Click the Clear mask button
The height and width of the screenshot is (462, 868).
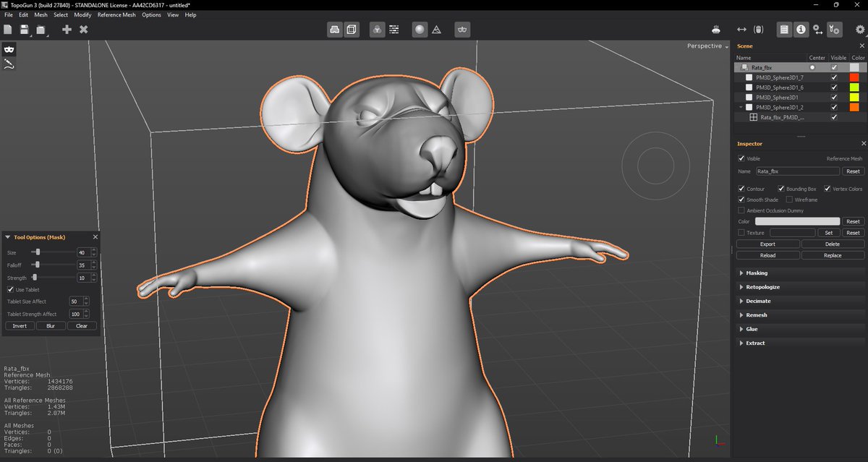pyautogui.click(x=82, y=325)
